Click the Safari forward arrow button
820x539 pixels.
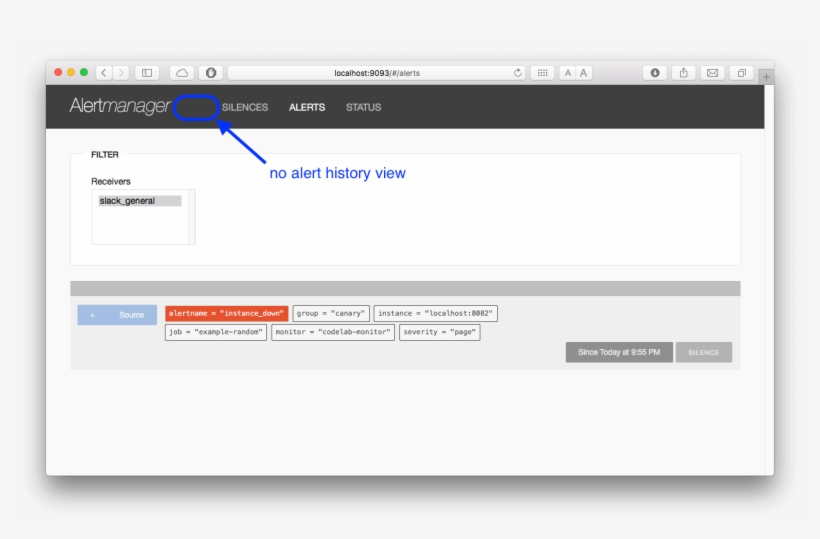121,73
